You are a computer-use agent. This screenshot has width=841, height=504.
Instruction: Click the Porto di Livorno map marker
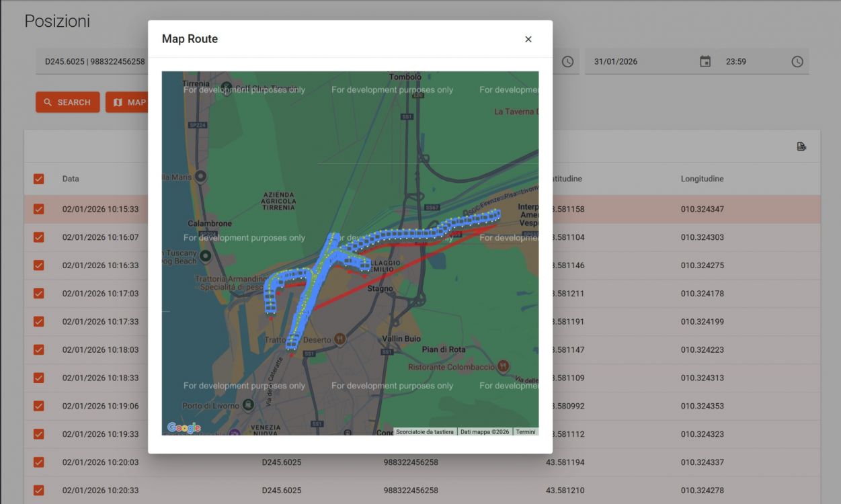pyautogui.click(x=249, y=405)
